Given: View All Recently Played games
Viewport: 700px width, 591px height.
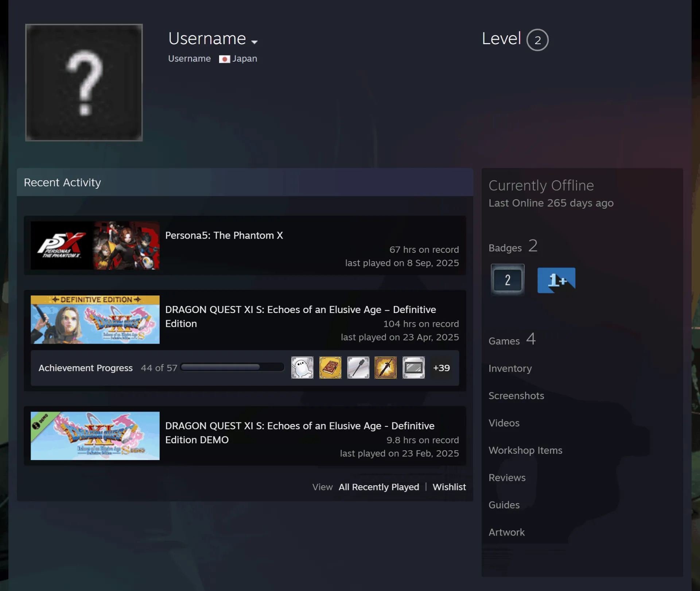Looking at the screenshot, I should click(379, 487).
